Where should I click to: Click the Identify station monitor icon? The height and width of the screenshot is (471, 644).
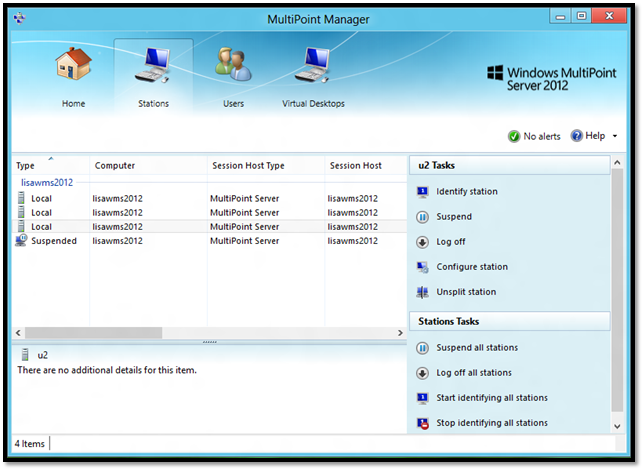point(422,192)
